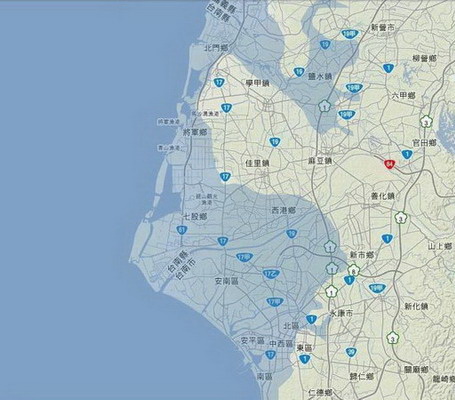Image resolution: width=455 pixels, height=400 pixels.
Task: Select the freeway 3 shield near 官田鄉
Action: tap(426, 122)
